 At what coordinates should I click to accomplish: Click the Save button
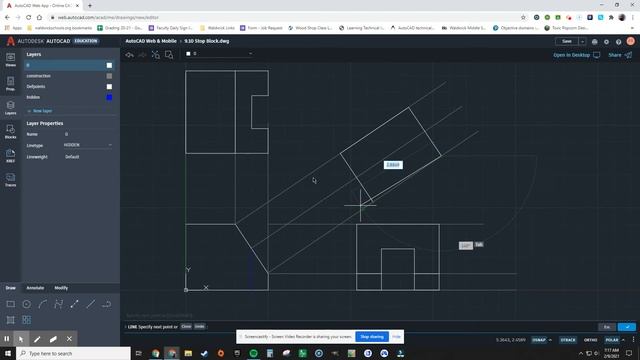[x=567, y=42]
